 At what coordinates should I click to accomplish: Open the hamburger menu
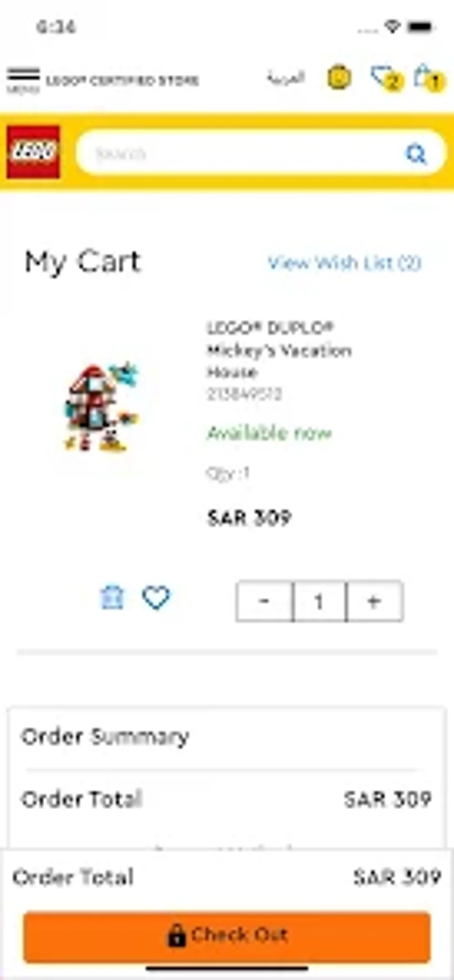click(x=23, y=80)
